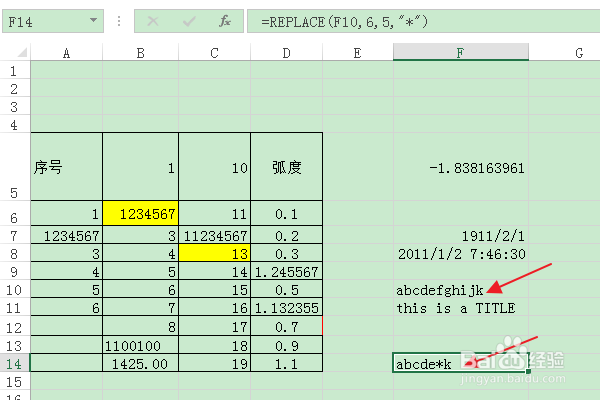The height and width of the screenshot is (400, 600).
Task: Select row 11 header
Action: pos(15,307)
